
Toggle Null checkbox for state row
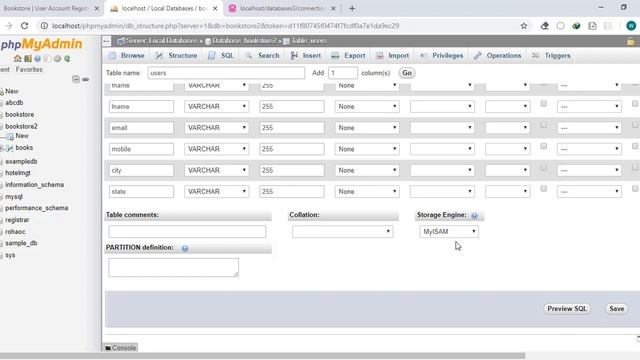coord(543,189)
